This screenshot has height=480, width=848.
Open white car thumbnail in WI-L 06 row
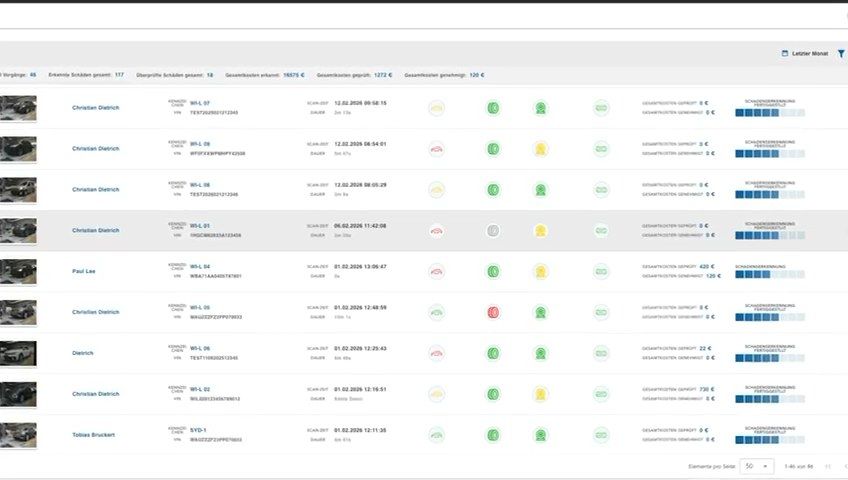(x=18, y=353)
